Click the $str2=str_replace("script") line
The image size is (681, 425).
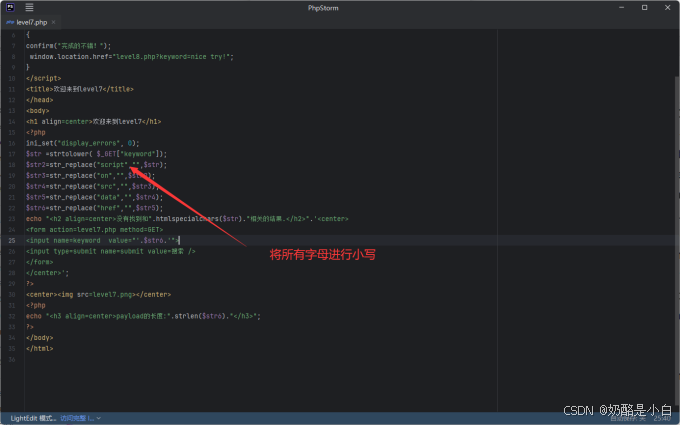click(x=96, y=165)
